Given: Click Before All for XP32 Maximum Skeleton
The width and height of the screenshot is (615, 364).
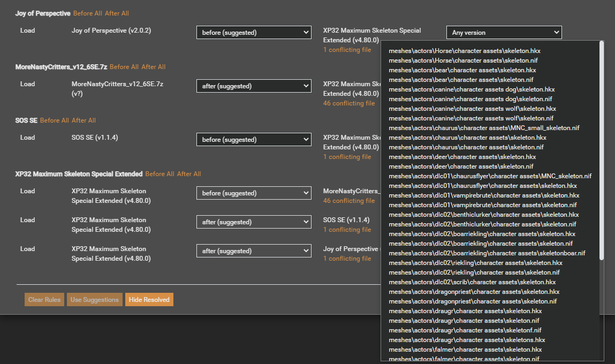Looking at the screenshot, I should [160, 174].
